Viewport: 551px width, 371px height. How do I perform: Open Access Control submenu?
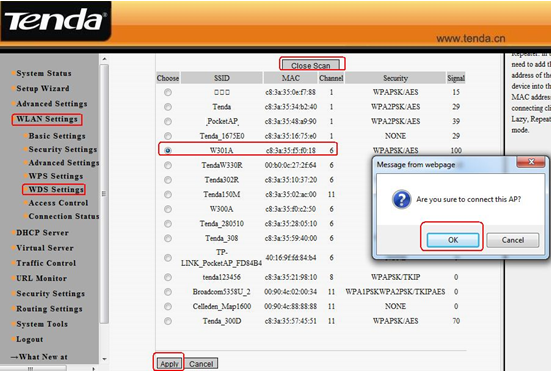[x=58, y=203]
